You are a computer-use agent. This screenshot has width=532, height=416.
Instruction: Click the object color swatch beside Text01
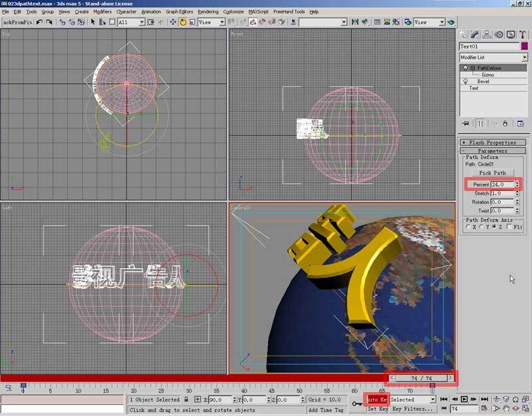525,47
